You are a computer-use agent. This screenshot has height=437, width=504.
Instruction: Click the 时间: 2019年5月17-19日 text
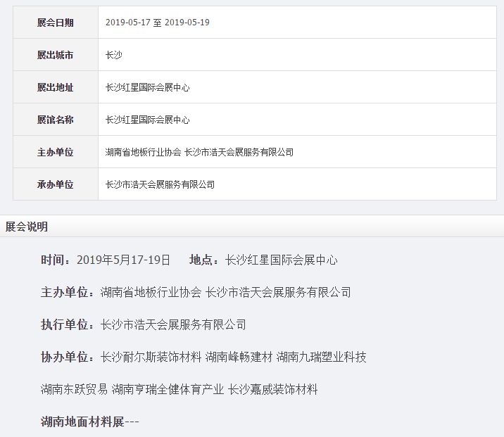click(x=106, y=260)
